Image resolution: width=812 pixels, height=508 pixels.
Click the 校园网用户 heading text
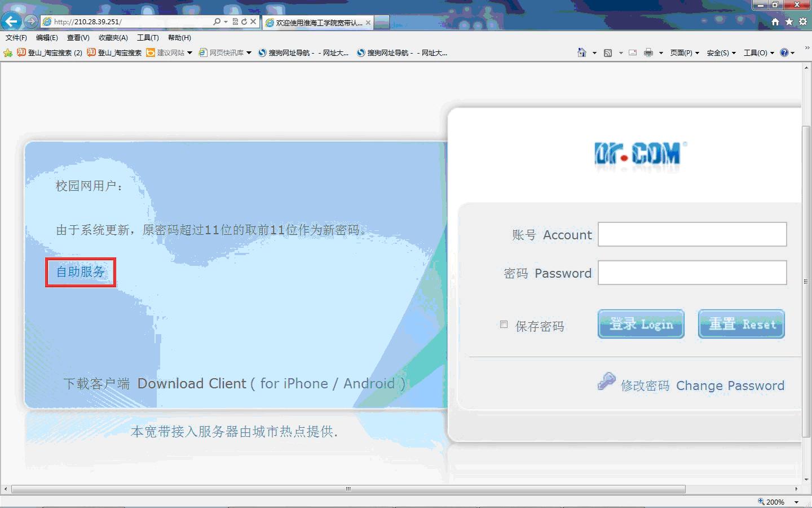point(89,186)
